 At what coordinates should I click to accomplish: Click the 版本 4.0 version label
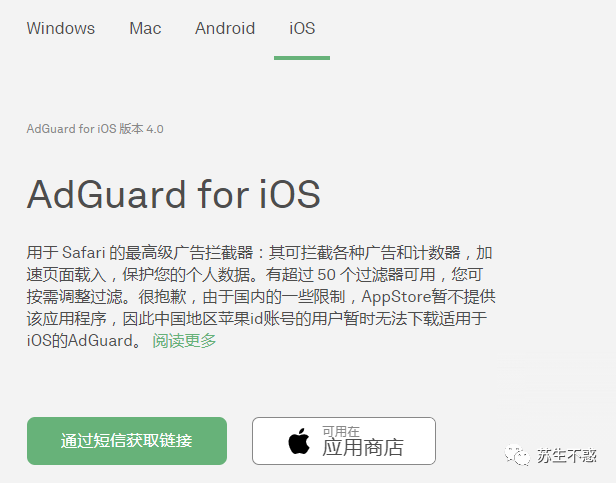pos(141,129)
